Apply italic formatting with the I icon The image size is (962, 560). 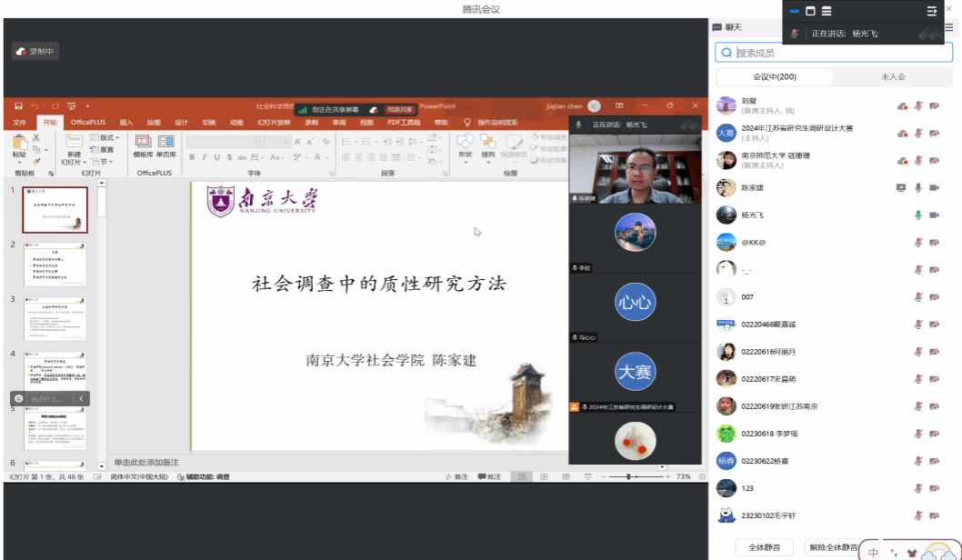click(205, 157)
